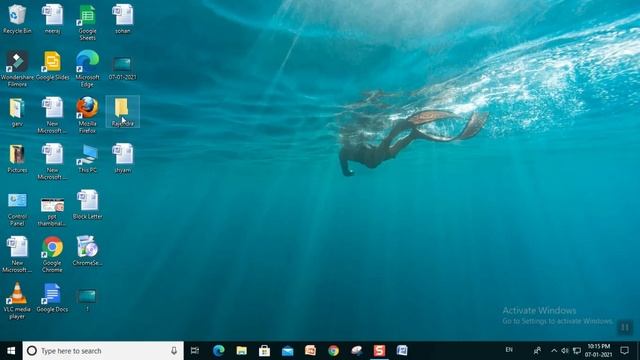Screen dimensions: 640x360
Task: Launch the Mozilla Firefox shortcut
Action: (87, 115)
